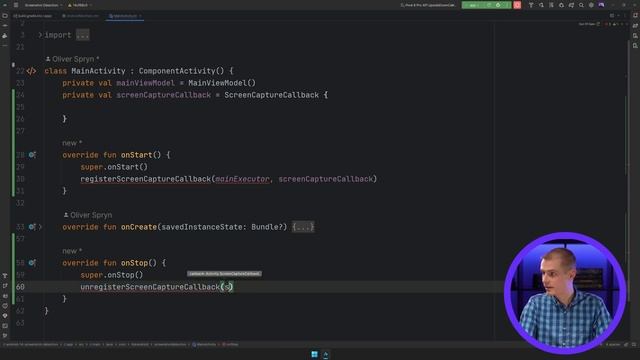
Task: Click MainActivity in the bottom breadcrumb
Action: coord(204,344)
